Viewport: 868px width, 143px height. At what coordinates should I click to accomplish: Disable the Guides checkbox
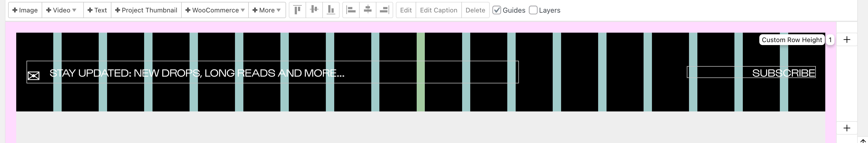[496, 10]
